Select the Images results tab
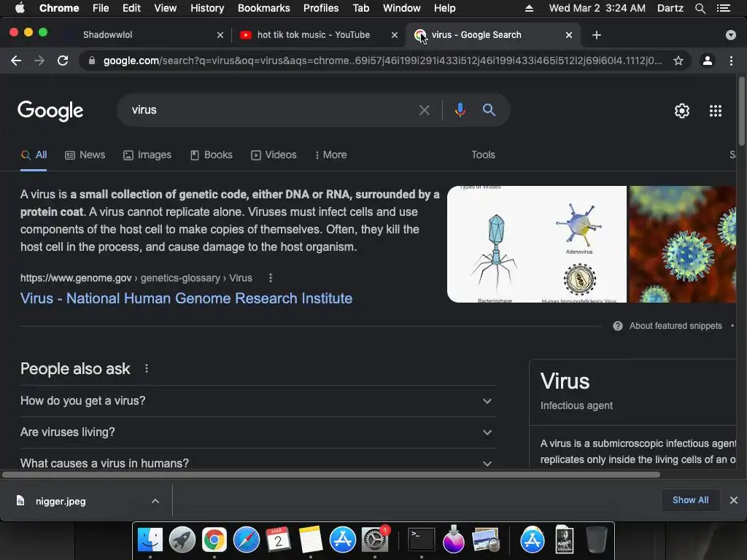747x560 pixels. pyautogui.click(x=147, y=155)
